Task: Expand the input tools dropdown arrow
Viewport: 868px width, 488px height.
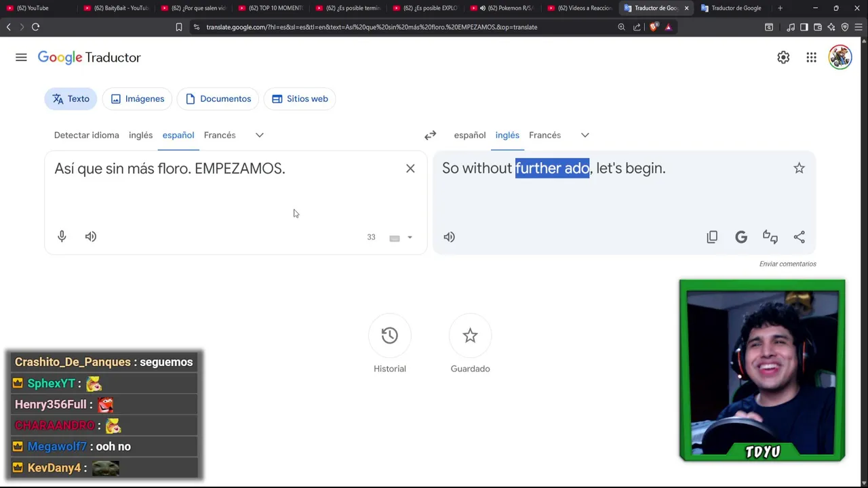Action: tap(410, 238)
